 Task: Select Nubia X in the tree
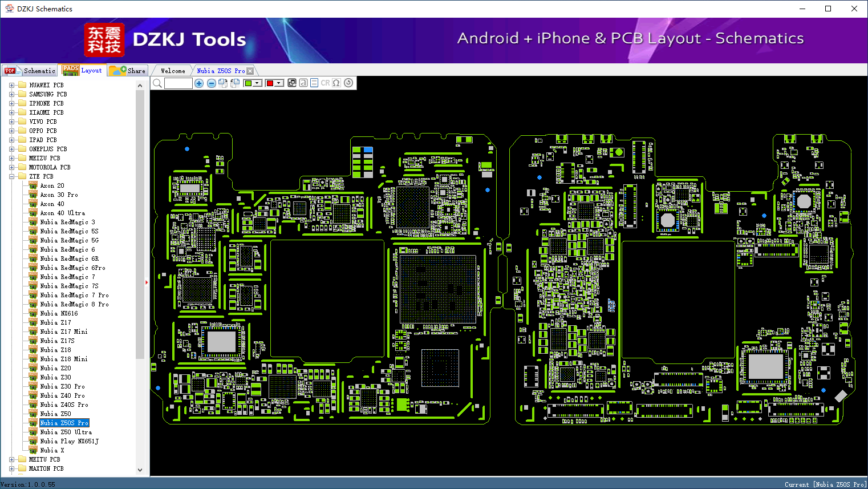52,450
